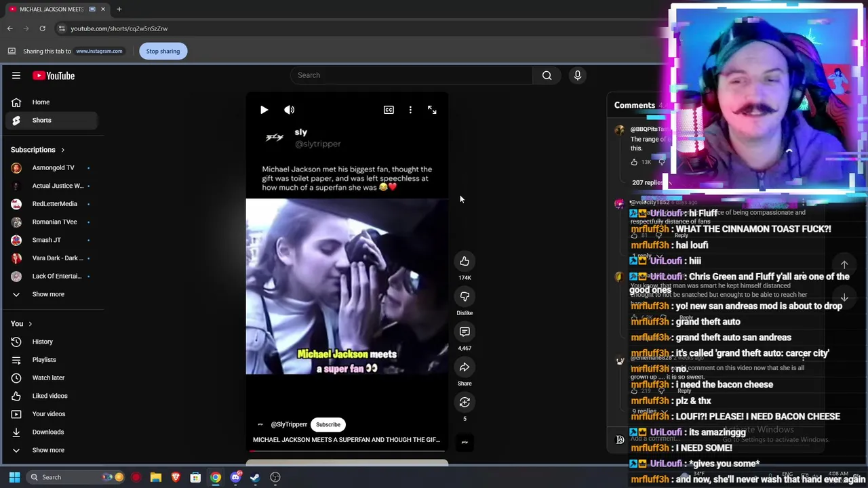The height and width of the screenshot is (488, 868).
Task: Reload the browser page
Action: point(42,28)
